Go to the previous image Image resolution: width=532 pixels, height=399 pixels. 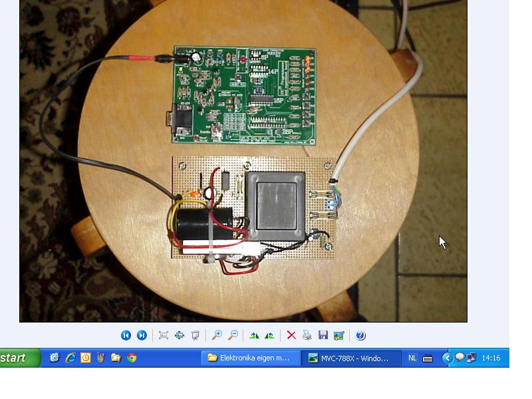coord(126,336)
